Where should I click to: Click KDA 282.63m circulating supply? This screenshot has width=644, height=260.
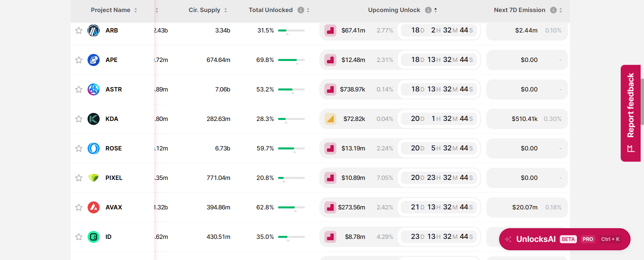point(218,119)
